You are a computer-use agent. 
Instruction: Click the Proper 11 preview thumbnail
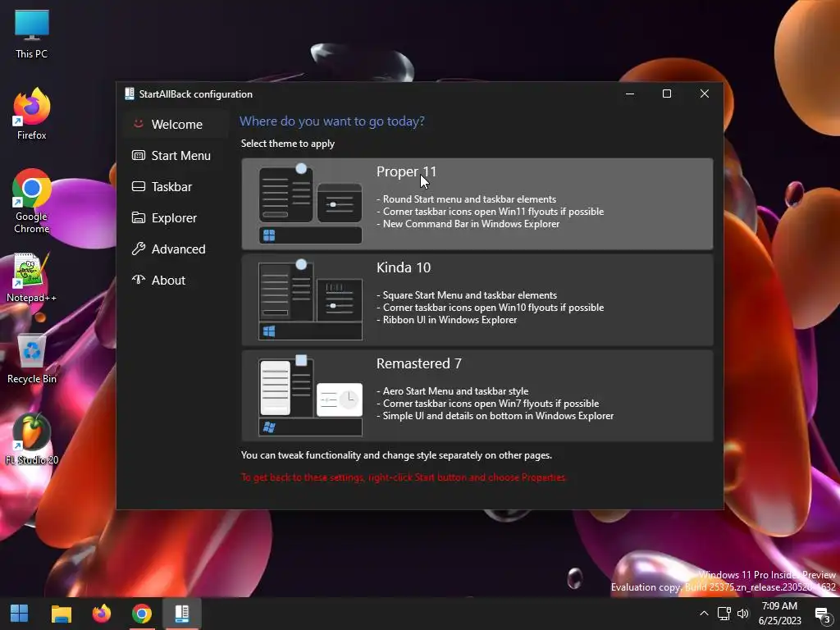[310, 203]
